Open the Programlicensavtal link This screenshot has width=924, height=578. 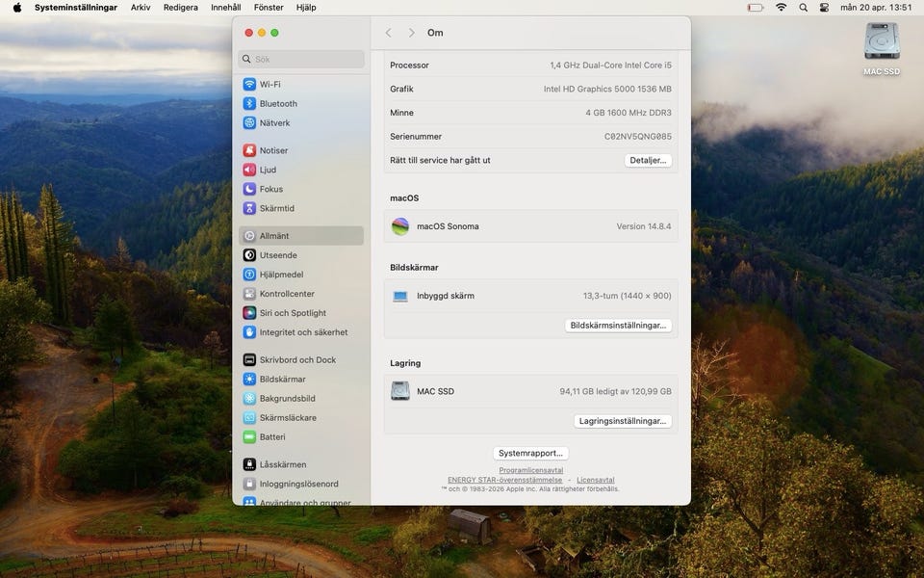point(530,470)
